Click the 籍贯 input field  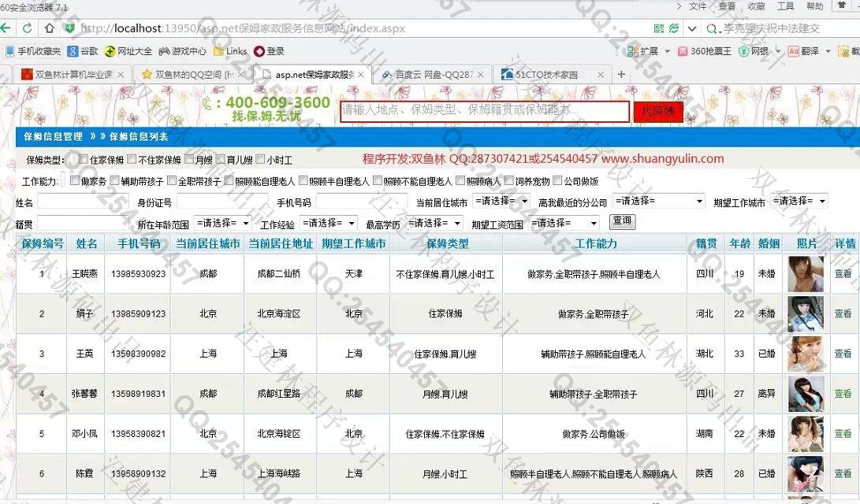[x=83, y=223]
